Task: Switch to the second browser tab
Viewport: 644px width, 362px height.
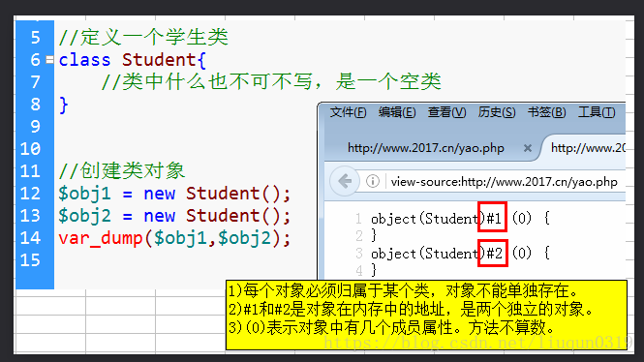Action: (587, 148)
